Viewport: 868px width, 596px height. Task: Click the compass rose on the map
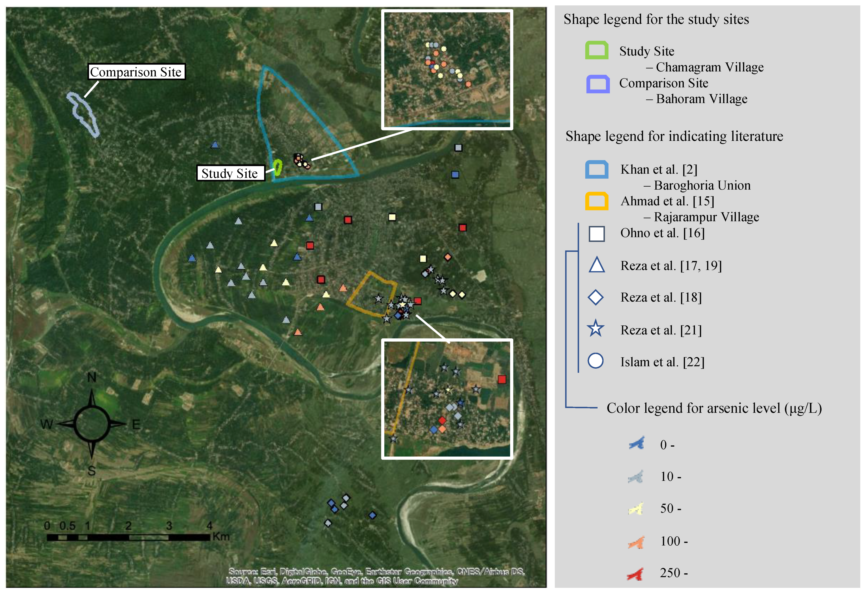pos(92,424)
